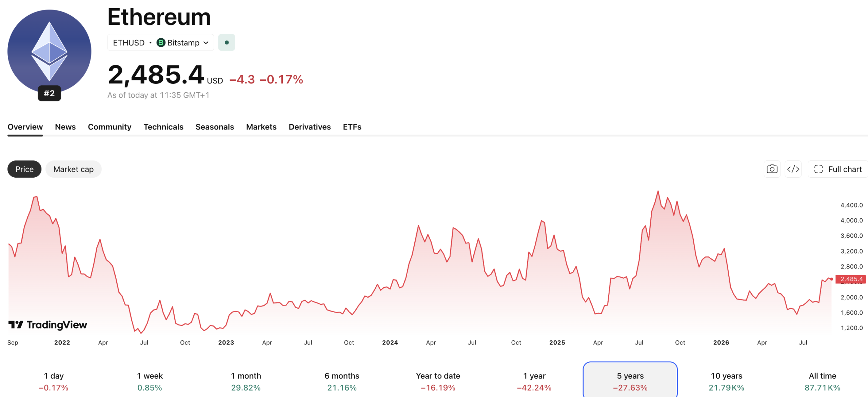Go to the Technicals tab
Screen dimensions: 868x397
[x=163, y=127]
